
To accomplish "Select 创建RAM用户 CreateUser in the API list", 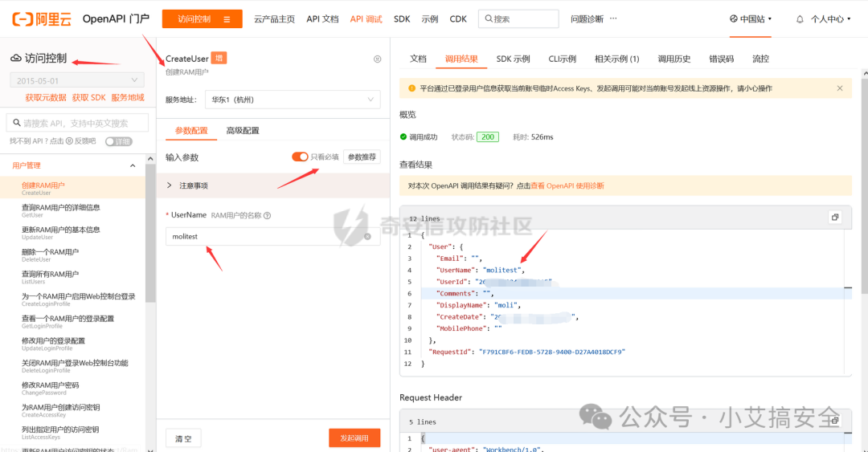I will (x=72, y=188).
